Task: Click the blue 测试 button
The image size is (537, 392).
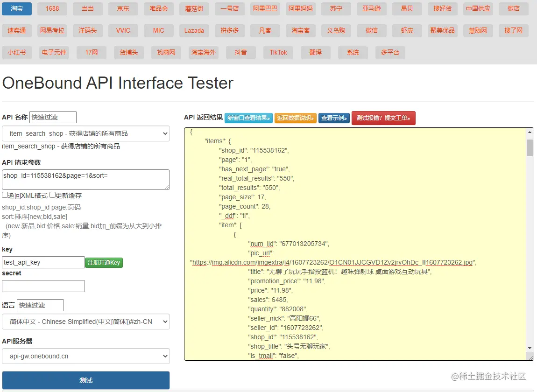Action: [x=86, y=380]
